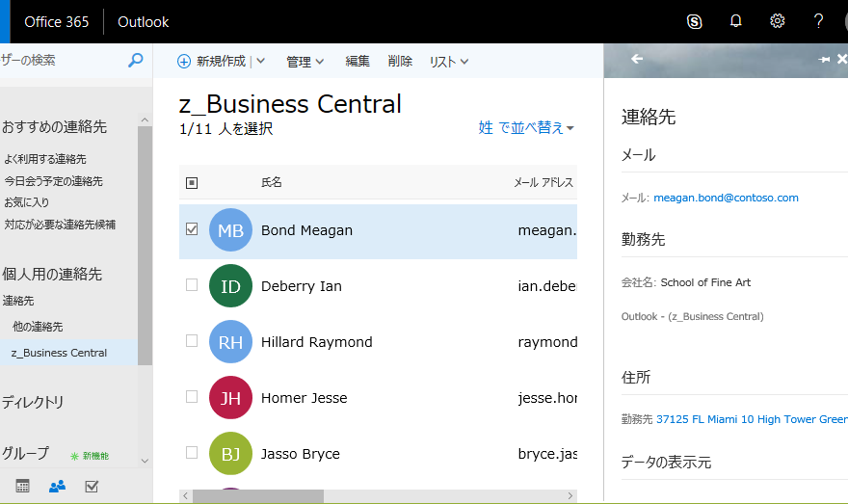
Task: Expand the ディレクトリ section
Action: click(33, 402)
